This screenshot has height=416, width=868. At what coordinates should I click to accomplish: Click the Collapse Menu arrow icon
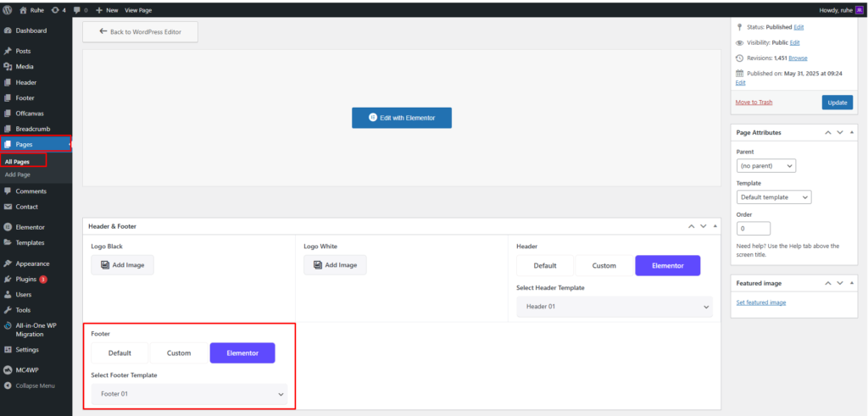[8, 386]
